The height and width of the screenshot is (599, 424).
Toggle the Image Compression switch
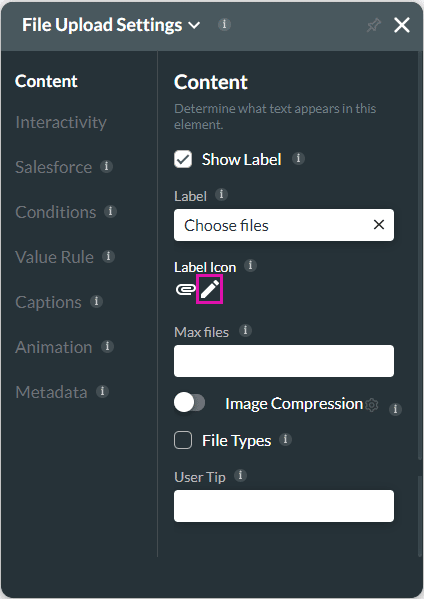coord(189,403)
